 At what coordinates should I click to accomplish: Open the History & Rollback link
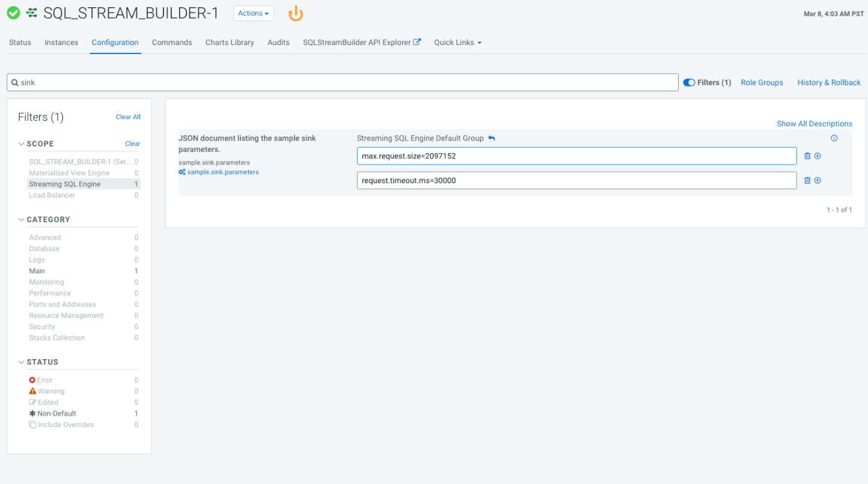(829, 83)
